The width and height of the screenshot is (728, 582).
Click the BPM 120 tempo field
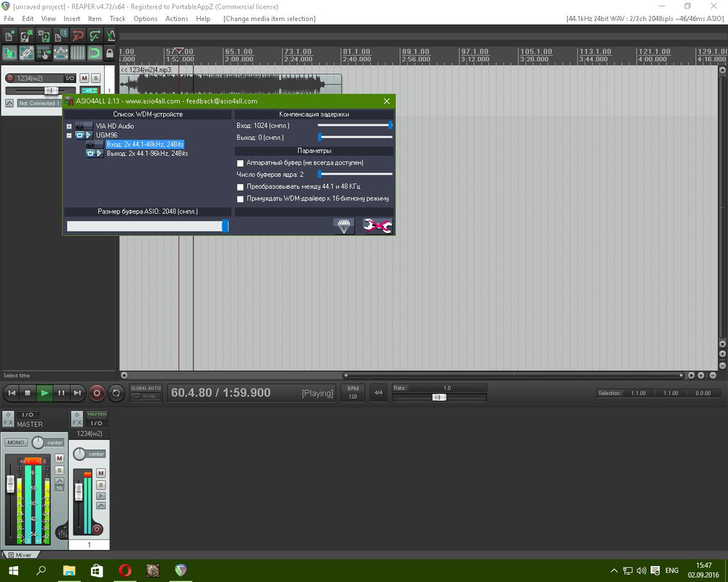coord(353,393)
